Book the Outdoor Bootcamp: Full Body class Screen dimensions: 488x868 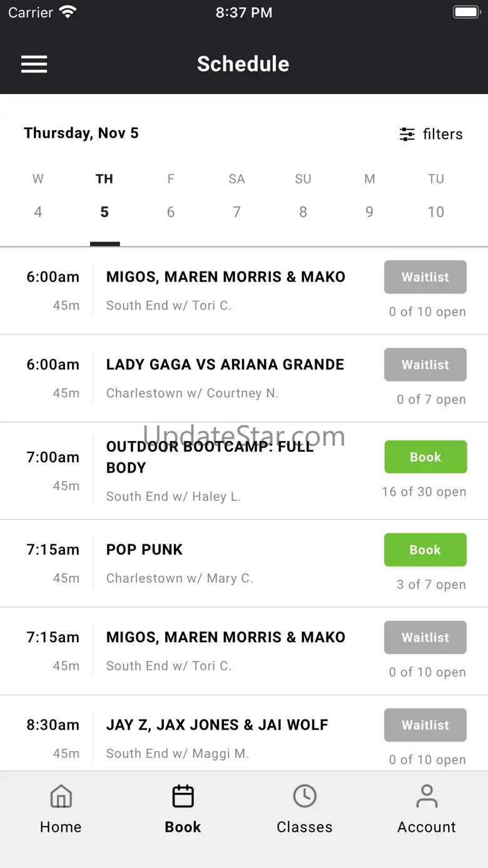coord(425,457)
